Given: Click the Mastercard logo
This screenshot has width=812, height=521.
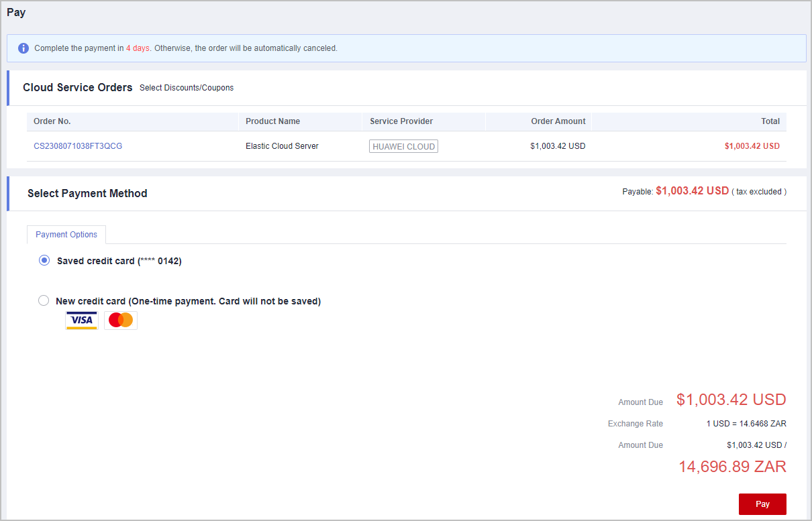Looking at the screenshot, I should coord(121,321).
